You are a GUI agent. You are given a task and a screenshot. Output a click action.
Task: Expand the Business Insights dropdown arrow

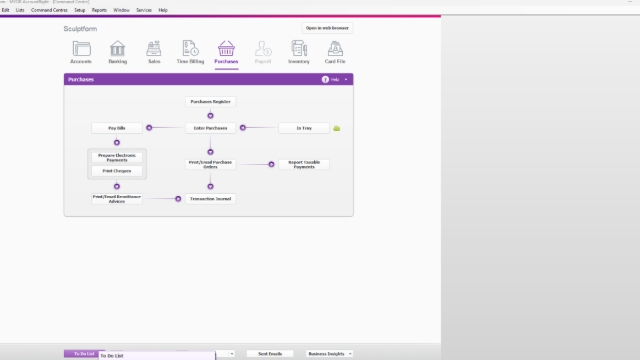350,354
